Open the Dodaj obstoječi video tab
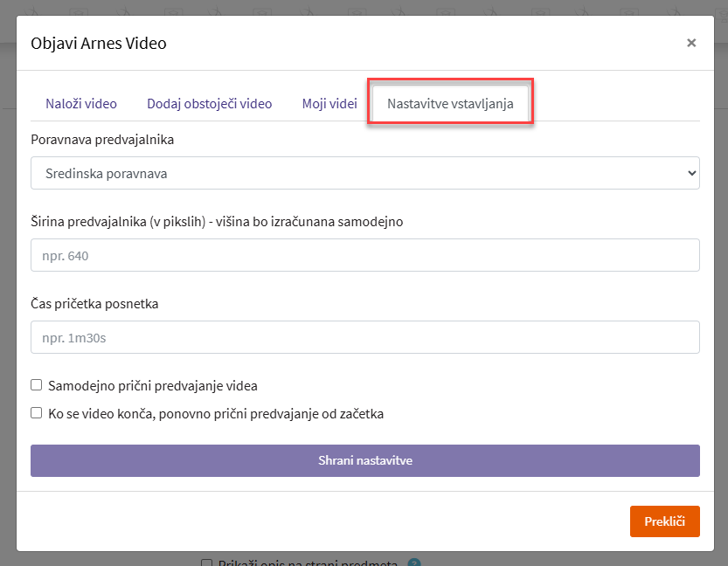The image size is (728, 566). [209, 103]
